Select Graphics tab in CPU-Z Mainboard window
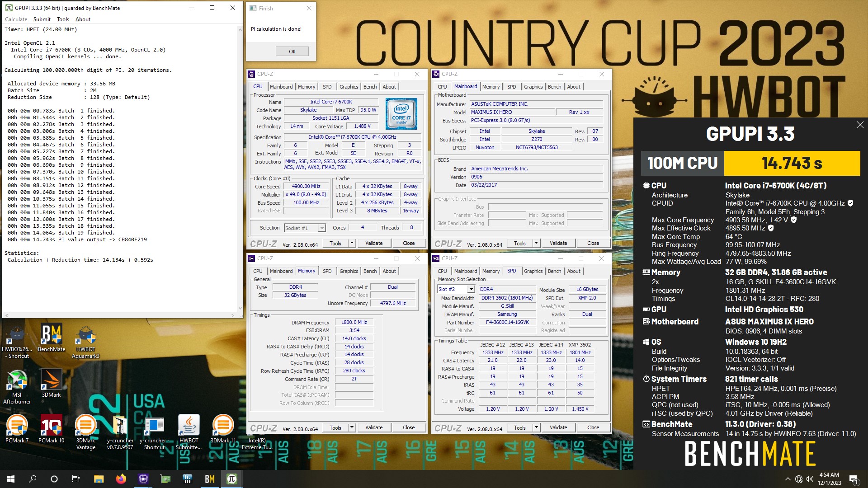The image size is (868, 488). point(533,87)
